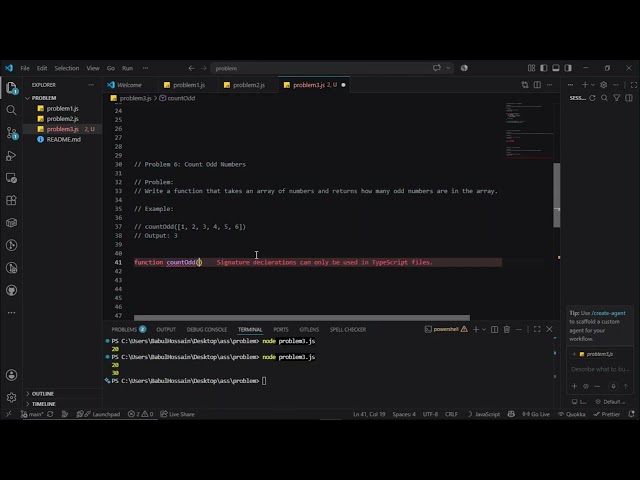Open chat settings gear icon
This screenshot has width=640, height=480.
pos(604,85)
